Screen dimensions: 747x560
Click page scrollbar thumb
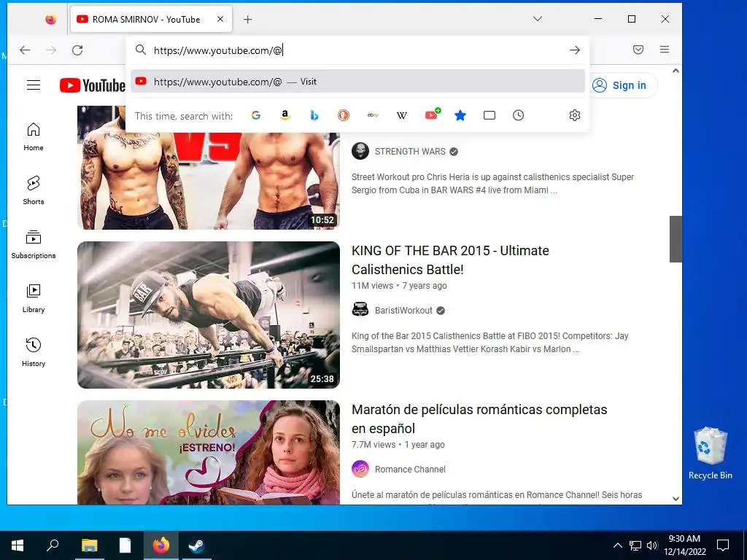click(x=676, y=239)
